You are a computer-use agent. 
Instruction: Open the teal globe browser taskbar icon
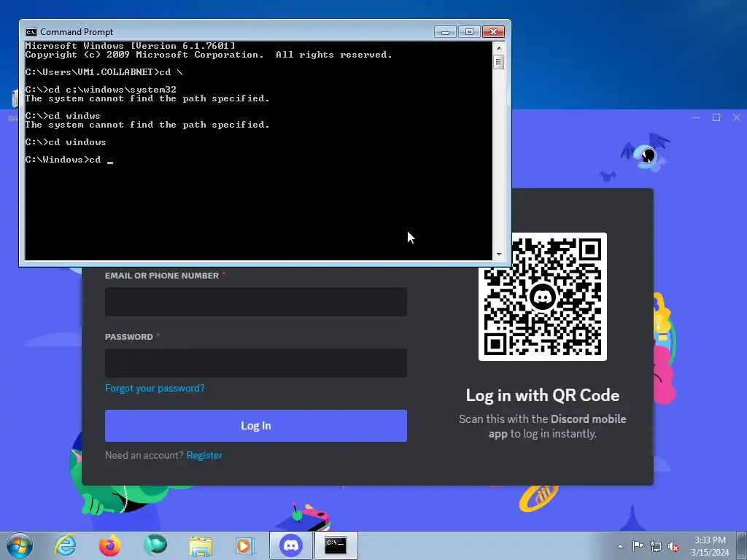click(155, 545)
